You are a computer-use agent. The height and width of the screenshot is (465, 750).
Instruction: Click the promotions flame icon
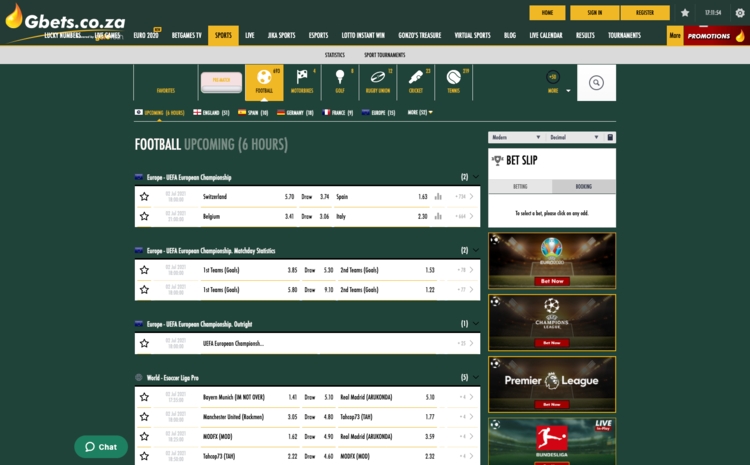[740, 36]
